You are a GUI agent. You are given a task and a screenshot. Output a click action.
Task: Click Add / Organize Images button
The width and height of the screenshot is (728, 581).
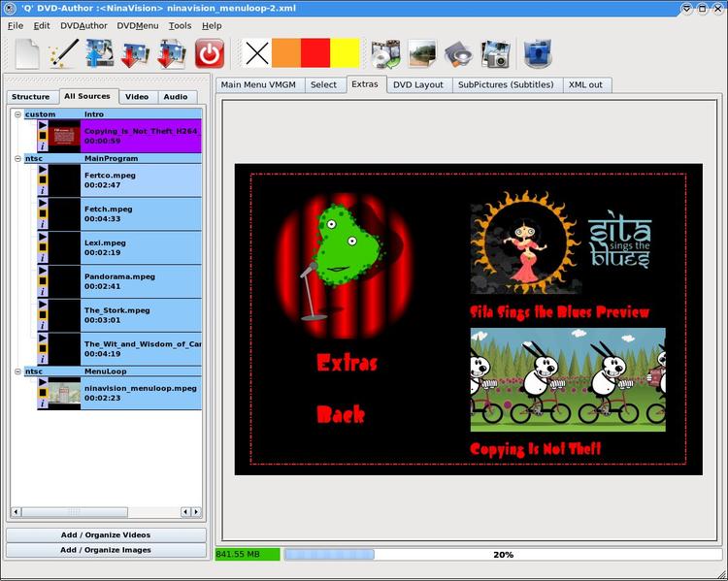[x=106, y=550]
